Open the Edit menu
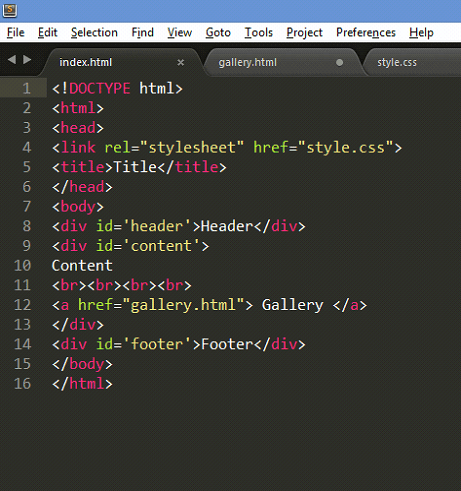Viewport: 461px width, 491px height. pos(47,32)
